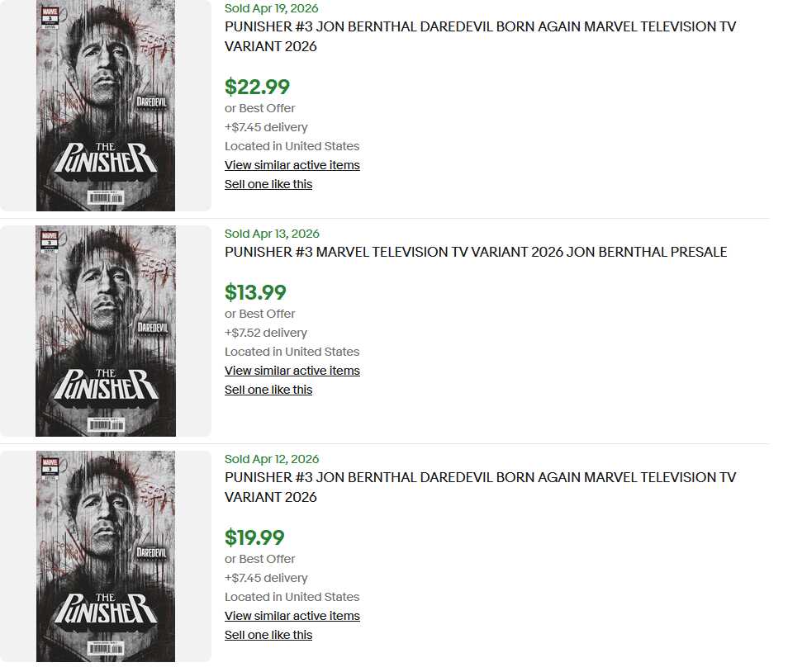Viewport: 788px width, 672px height.
Task: Click the Sold Apr 13, 2026 label
Action: coord(272,234)
